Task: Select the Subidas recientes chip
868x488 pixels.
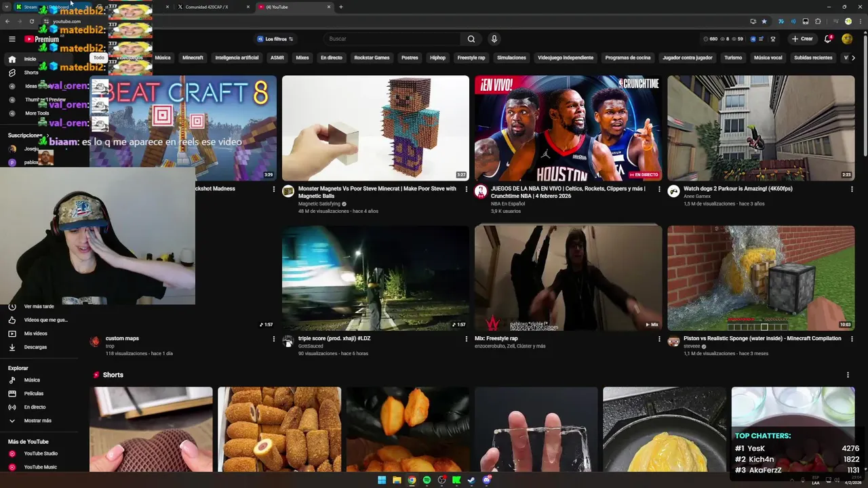Action: pyautogui.click(x=813, y=58)
